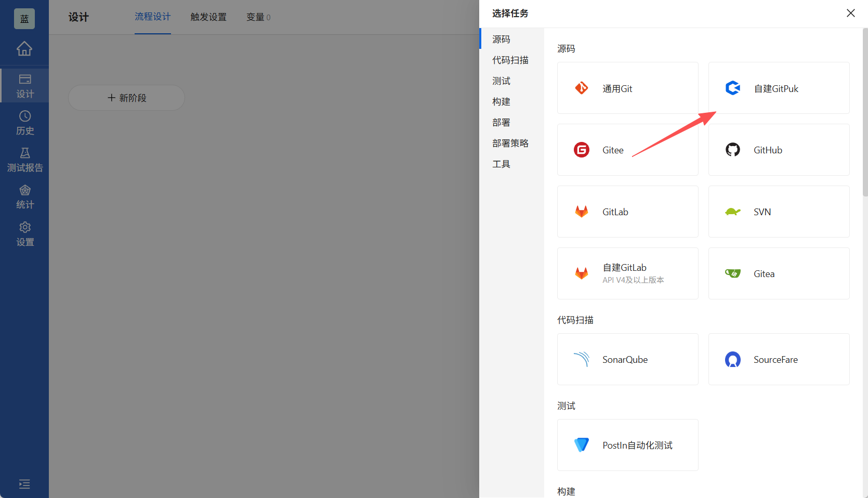This screenshot has width=868, height=498.
Task: Click the task panel vertical scrollbar
Action: click(865, 112)
